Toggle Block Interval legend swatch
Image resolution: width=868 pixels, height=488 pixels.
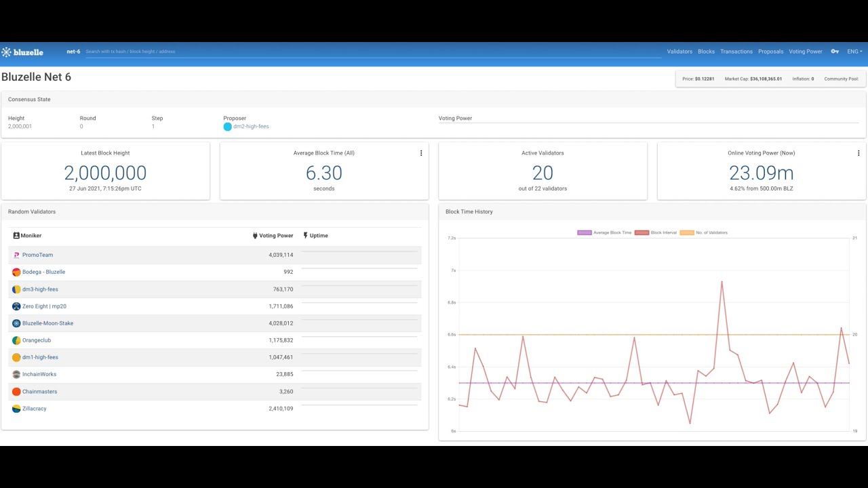[642, 232]
